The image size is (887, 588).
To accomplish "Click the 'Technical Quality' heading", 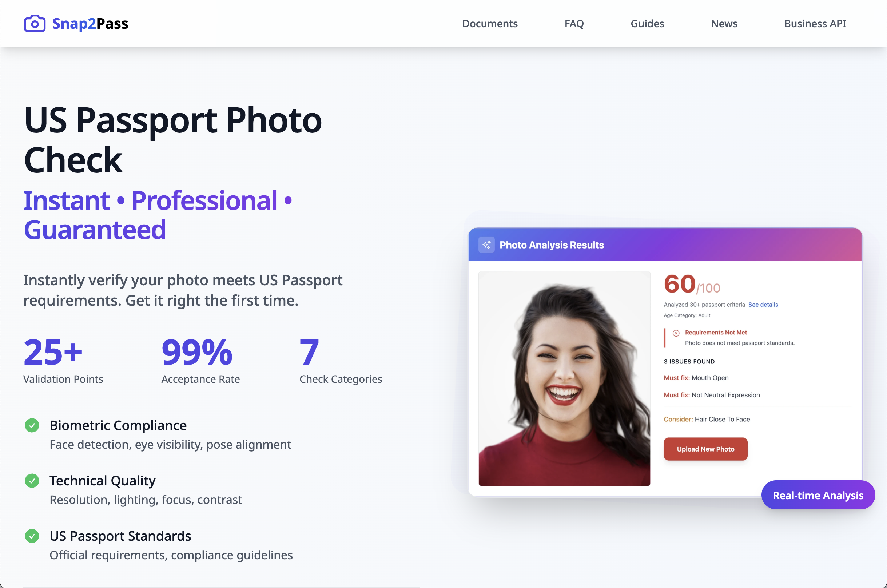I will tap(102, 480).
